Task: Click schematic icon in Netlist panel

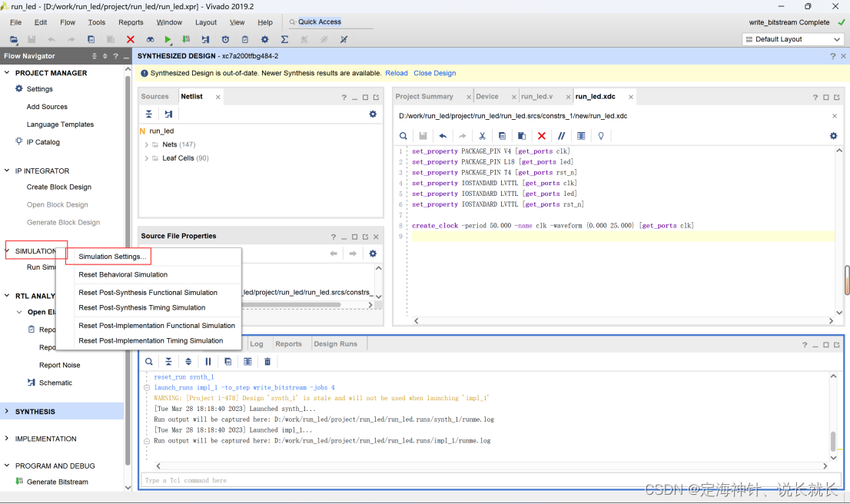Action: (168, 114)
